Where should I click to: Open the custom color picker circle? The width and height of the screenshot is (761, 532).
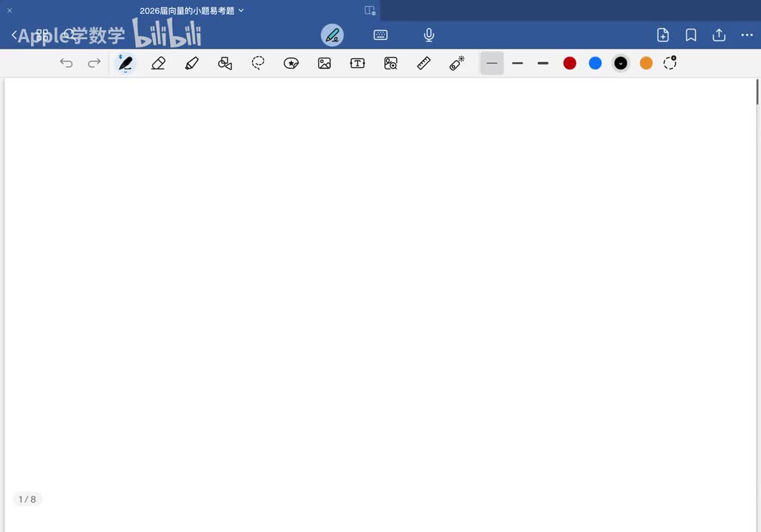pos(670,63)
